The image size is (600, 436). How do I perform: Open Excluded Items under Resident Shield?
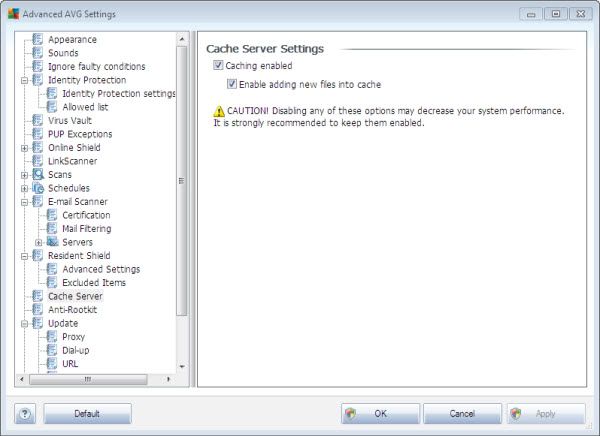[94, 283]
